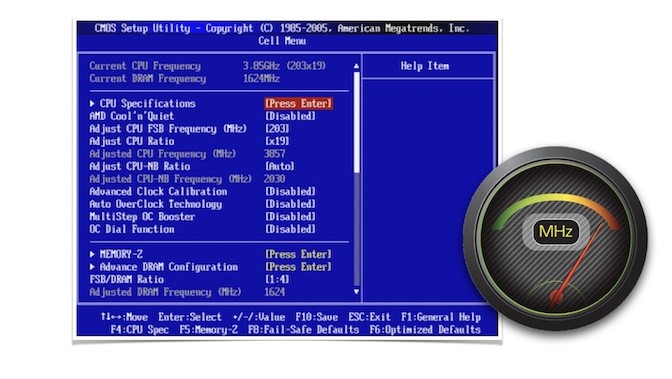Select MultiStep OC Booster setting
The height and width of the screenshot is (379, 672).
[142, 217]
